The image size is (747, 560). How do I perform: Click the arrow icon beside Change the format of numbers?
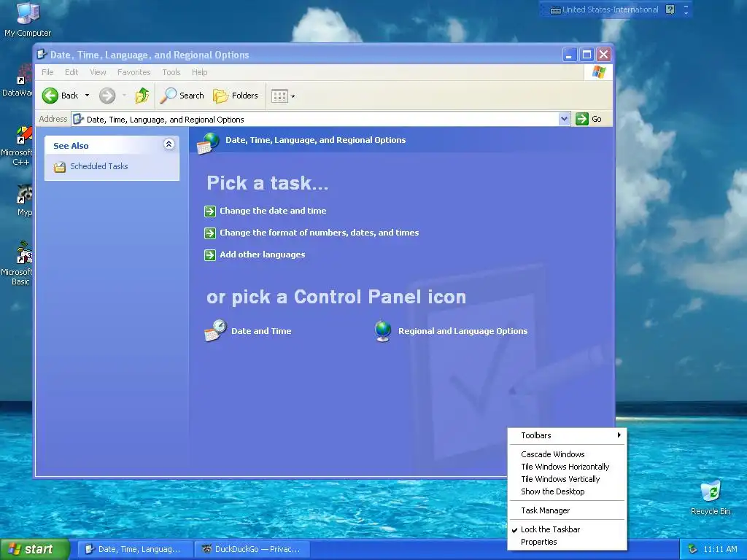pos(210,233)
